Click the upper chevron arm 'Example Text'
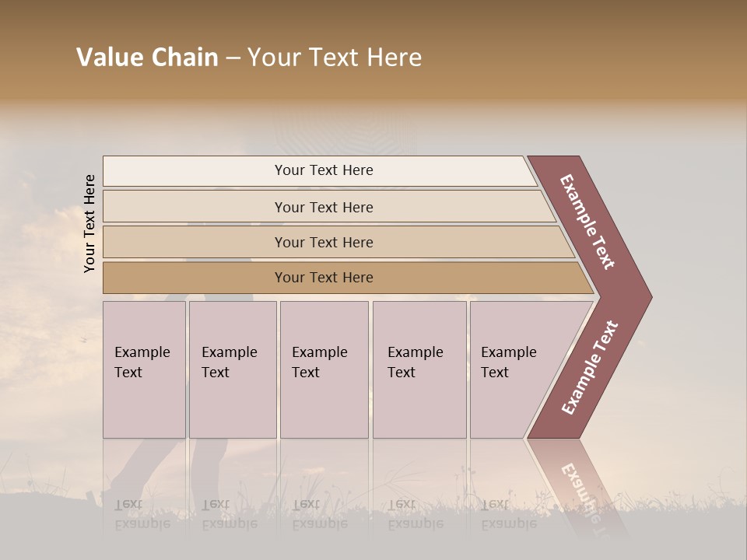This screenshot has height=560, width=747. coord(588,221)
